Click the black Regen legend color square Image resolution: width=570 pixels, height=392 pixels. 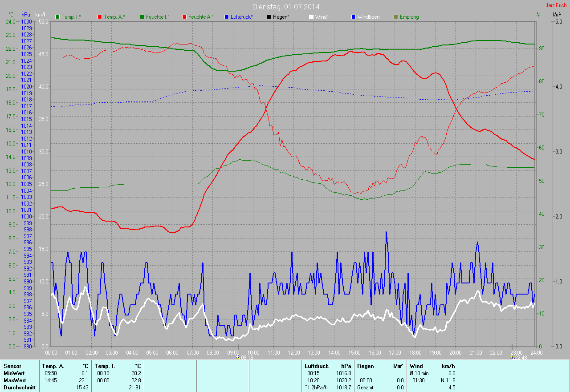[269, 17]
